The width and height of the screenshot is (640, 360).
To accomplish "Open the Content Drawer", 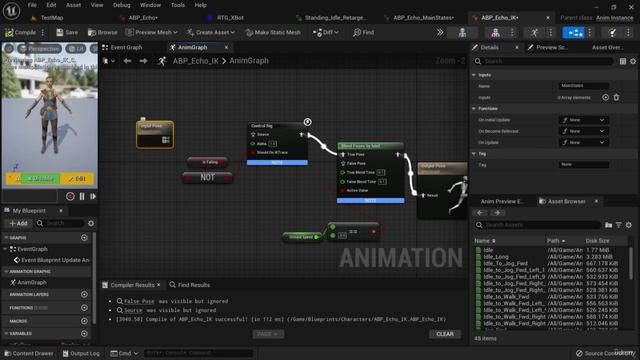I will coord(29,353).
